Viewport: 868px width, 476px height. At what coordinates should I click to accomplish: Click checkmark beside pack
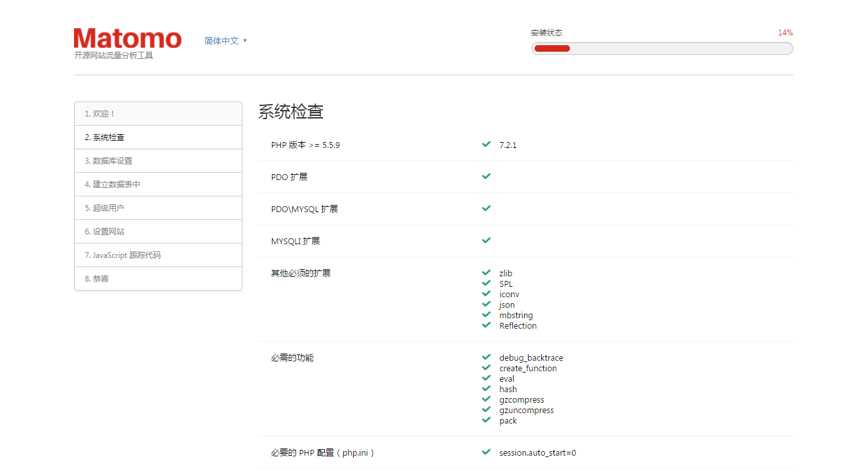[x=486, y=420]
